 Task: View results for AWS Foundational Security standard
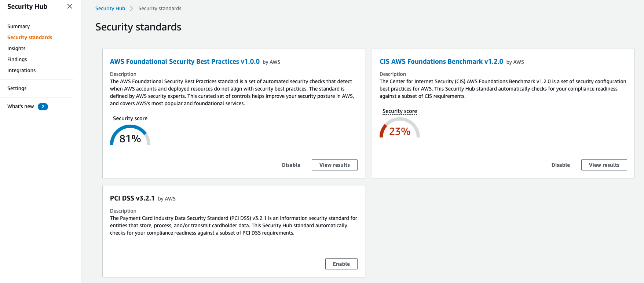point(334,165)
